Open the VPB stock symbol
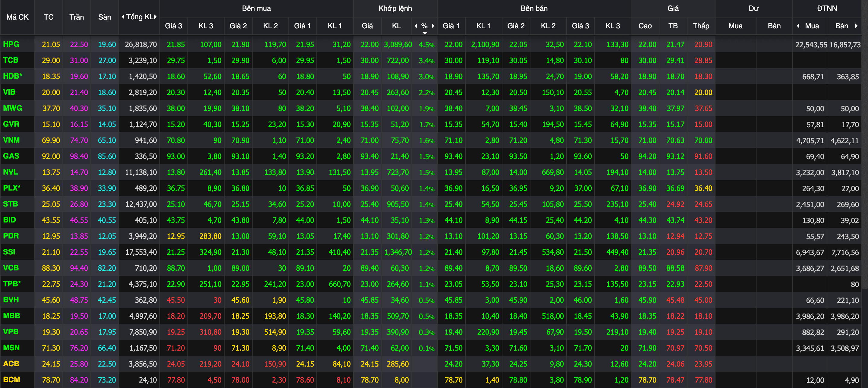Screen dimensions: 868x388 pos(11,332)
